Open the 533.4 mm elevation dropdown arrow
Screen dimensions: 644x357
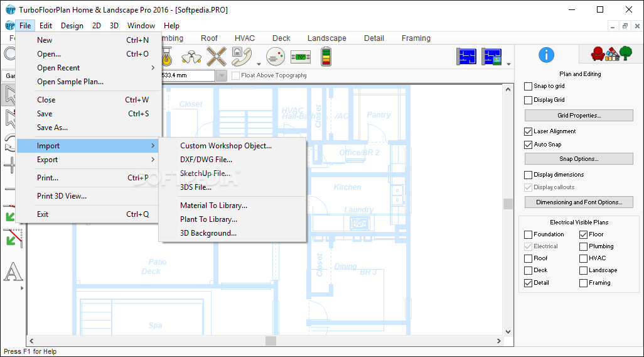222,75
